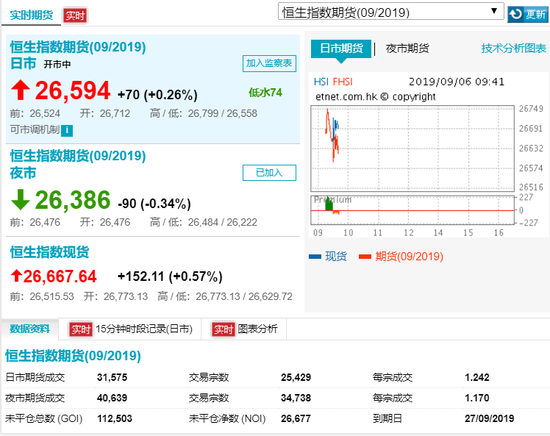Click the spot index value 26,667.64
550x436 pixels.
click(x=60, y=276)
